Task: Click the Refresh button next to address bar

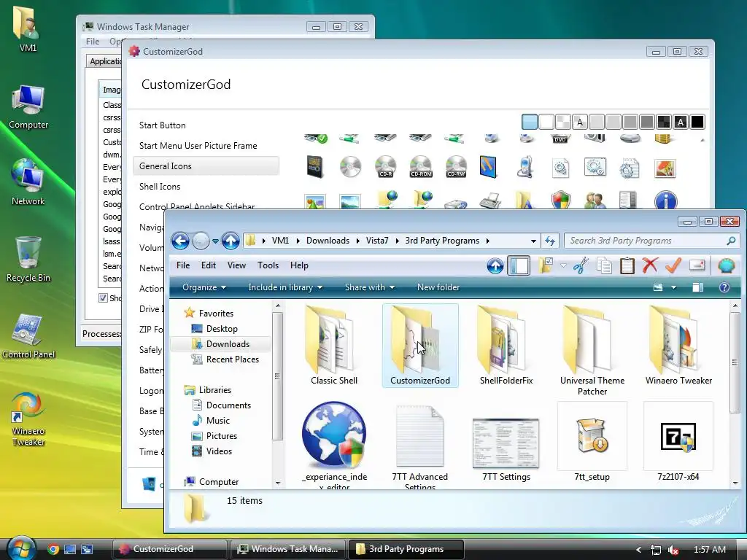Action: 550,241
